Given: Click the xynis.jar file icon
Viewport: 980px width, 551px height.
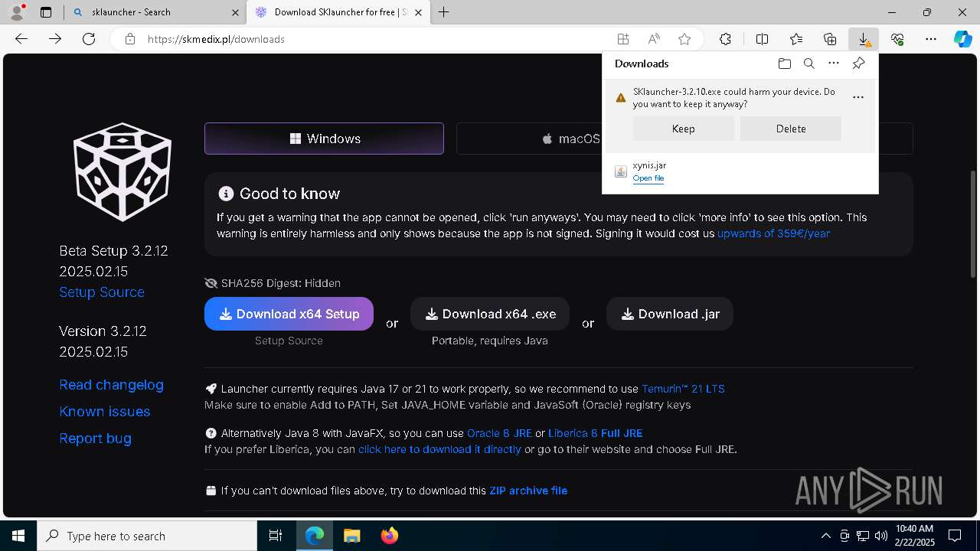Looking at the screenshot, I should (x=621, y=171).
